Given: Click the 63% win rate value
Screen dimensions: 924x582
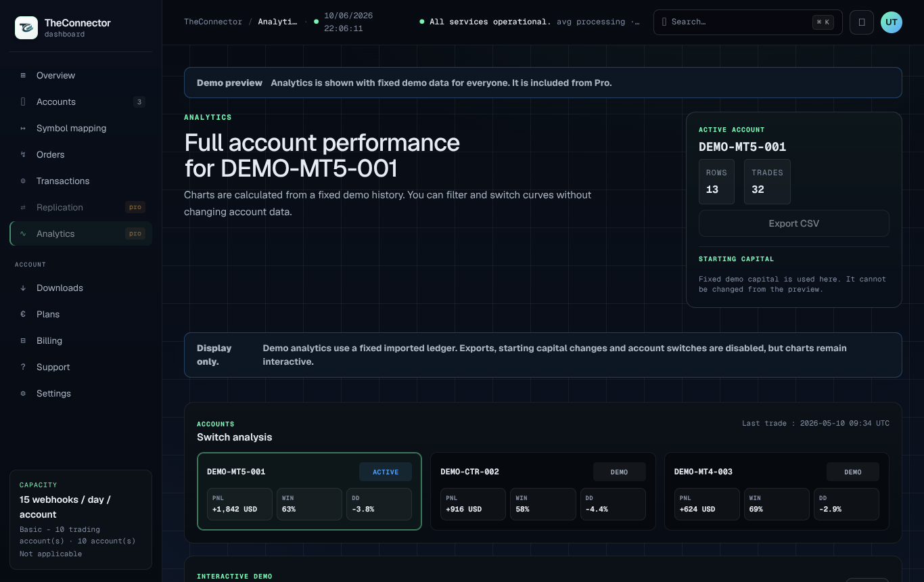Looking at the screenshot, I should 289,509.
